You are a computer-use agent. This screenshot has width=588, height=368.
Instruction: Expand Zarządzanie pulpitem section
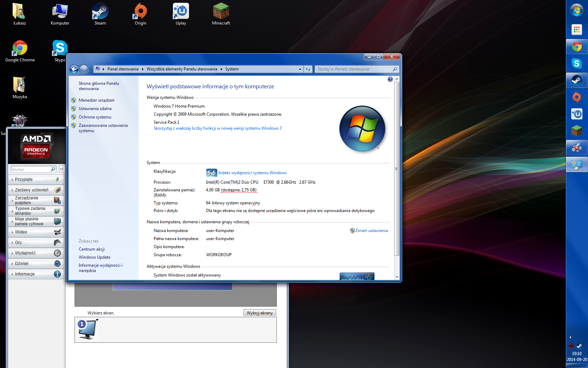point(36,200)
